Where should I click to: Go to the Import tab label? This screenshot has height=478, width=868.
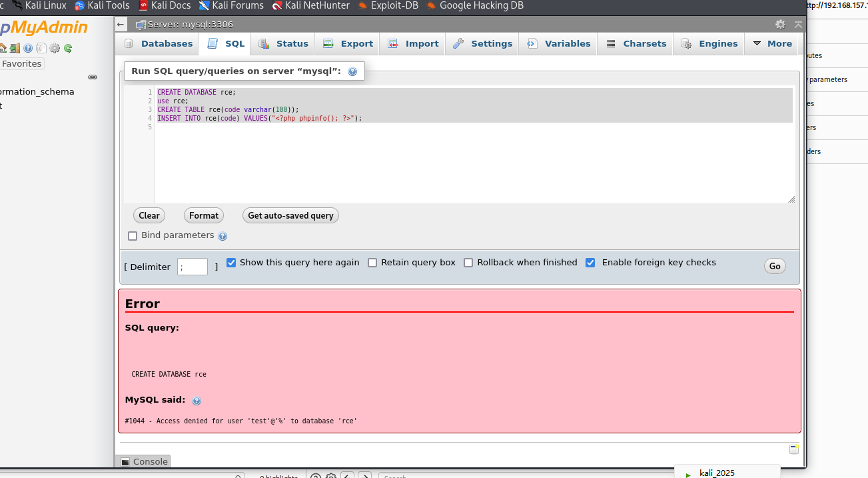422,44
